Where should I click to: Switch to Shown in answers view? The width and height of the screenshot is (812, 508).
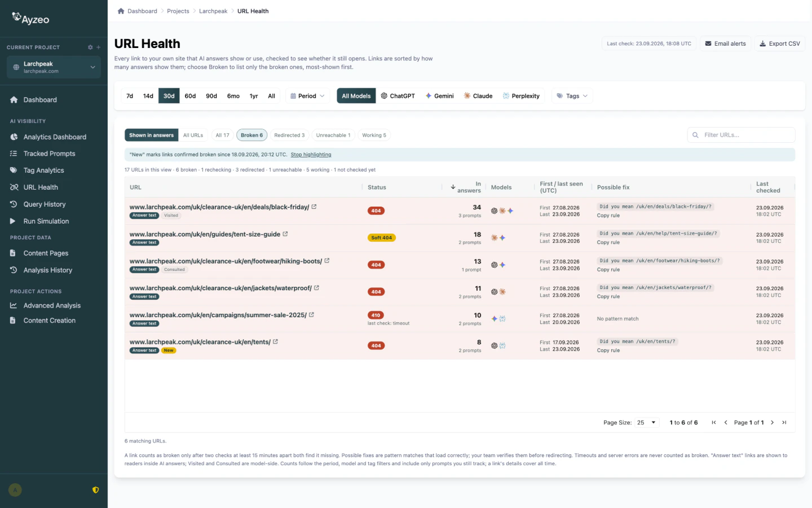click(152, 135)
